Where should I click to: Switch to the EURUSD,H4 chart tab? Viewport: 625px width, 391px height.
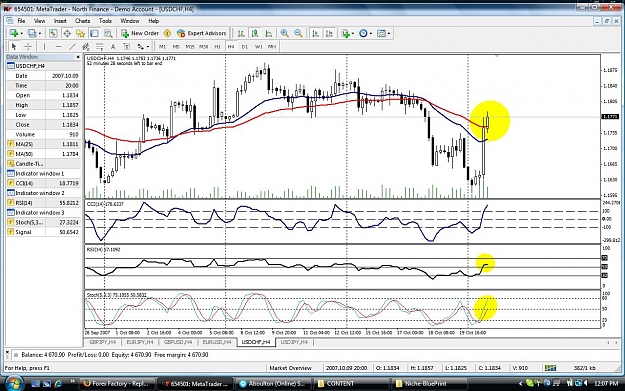216,342
